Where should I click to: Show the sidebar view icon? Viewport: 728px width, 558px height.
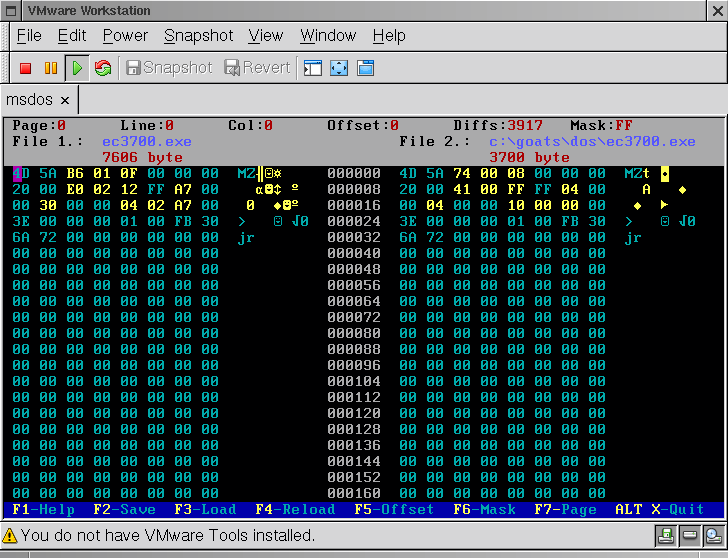pos(312,68)
